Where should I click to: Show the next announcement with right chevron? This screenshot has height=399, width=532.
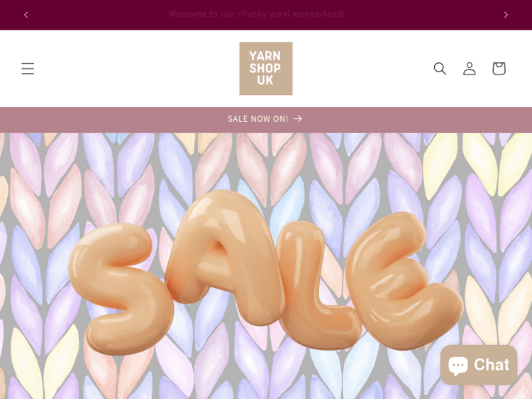(506, 15)
